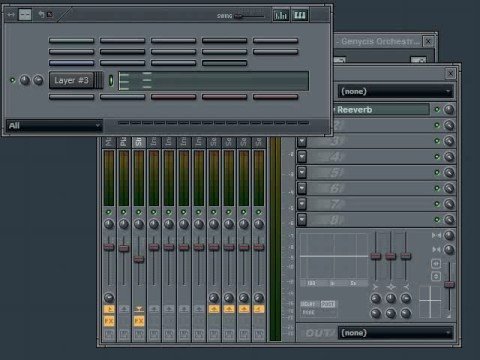The width and height of the screenshot is (480, 360).
Task: Open dropdown arrow for effect slot 3
Action: click(302, 141)
